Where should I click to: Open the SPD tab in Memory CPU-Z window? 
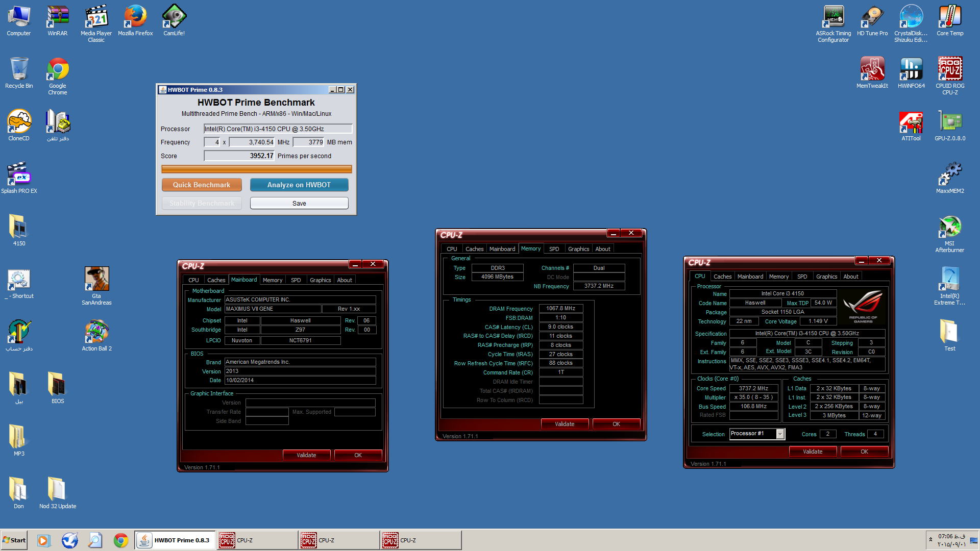pos(554,249)
